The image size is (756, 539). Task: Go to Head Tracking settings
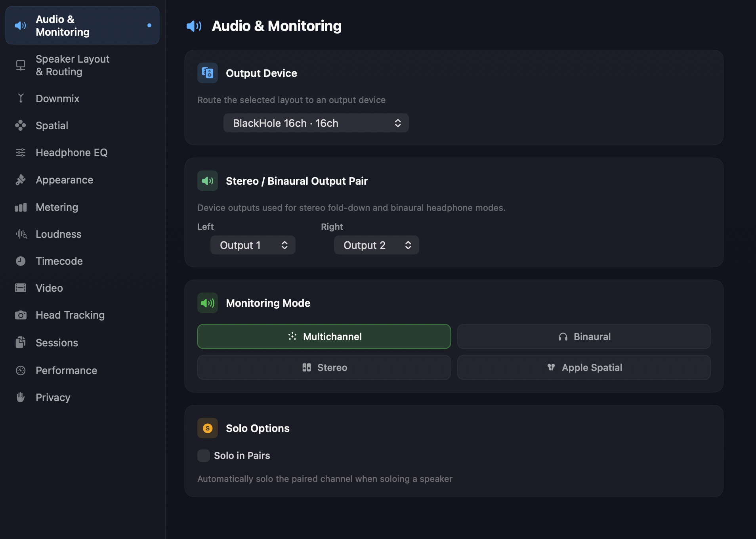[82, 315]
